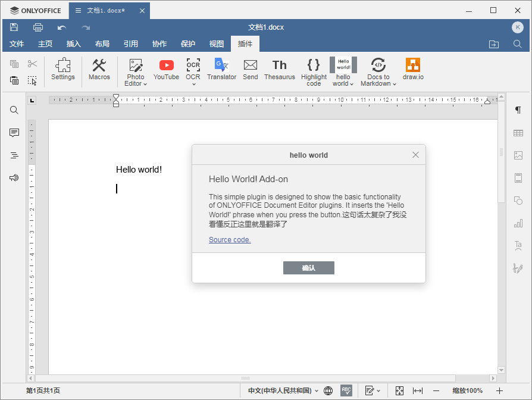Open header and footer settings
Screen dimensions: 532x400
[x=518, y=178]
